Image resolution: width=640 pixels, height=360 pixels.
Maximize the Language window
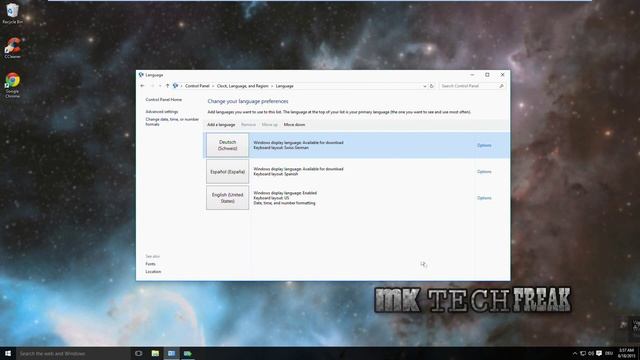pyautogui.click(x=487, y=75)
